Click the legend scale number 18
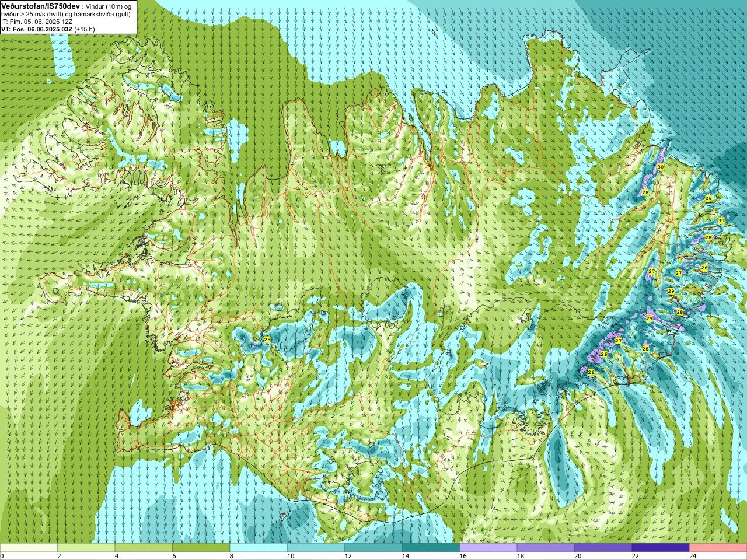This screenshot has height=560, width=747. pyautogui.click(x=521, y=556)
